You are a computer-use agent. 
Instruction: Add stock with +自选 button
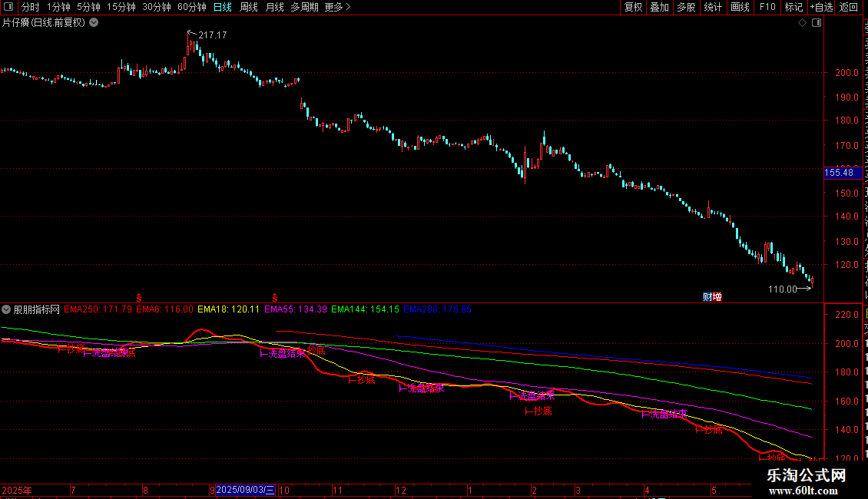coord(821,7)
